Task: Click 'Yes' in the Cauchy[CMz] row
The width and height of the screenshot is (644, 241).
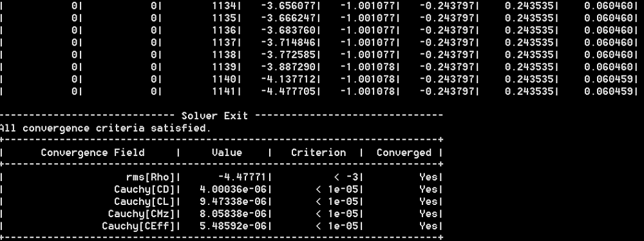Action: (428, 214)
